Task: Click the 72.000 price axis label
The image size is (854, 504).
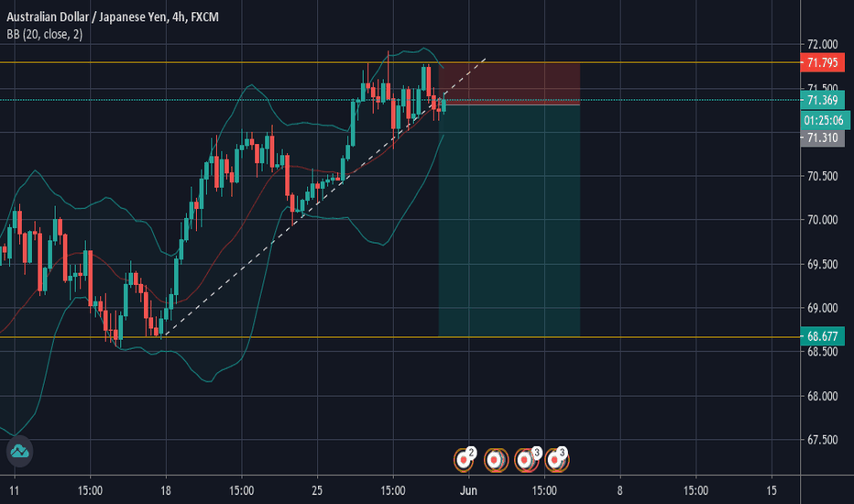Action: point(823,44)
